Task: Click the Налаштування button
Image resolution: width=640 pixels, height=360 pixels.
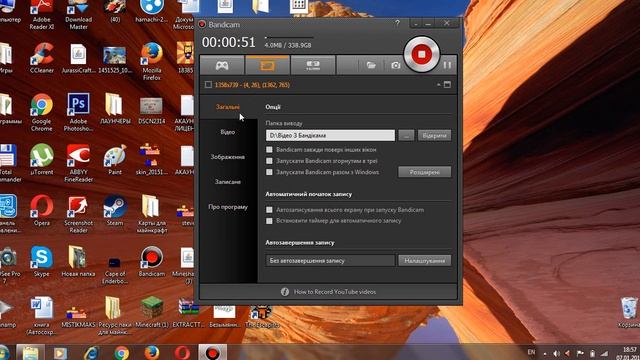Action: click(424, 260)
